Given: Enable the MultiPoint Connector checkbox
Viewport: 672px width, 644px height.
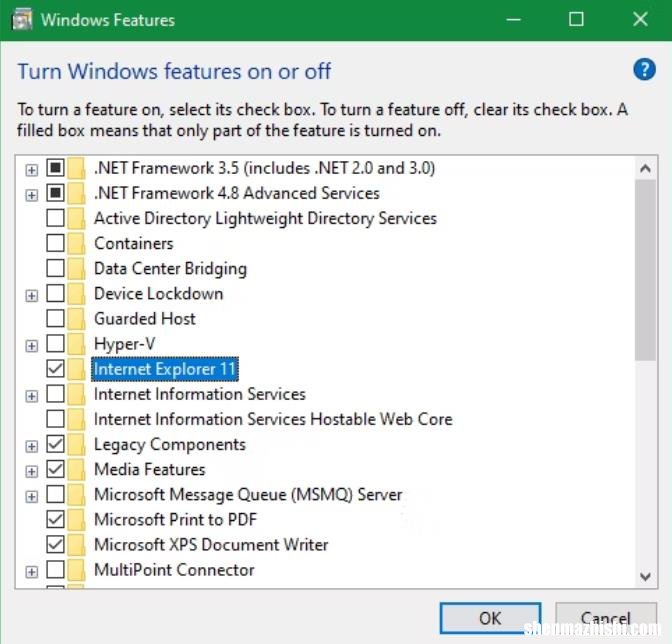Looking at the screenshot, I should coord(55,569).
